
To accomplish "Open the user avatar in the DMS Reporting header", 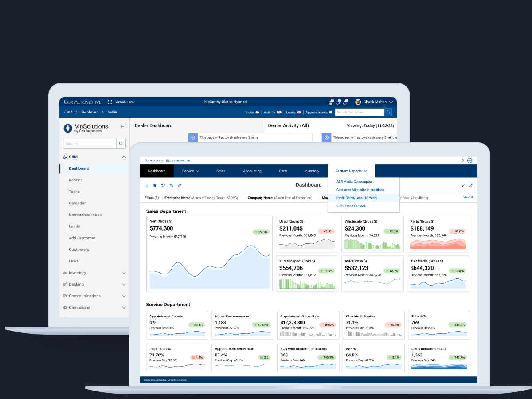I will (470, 160).
